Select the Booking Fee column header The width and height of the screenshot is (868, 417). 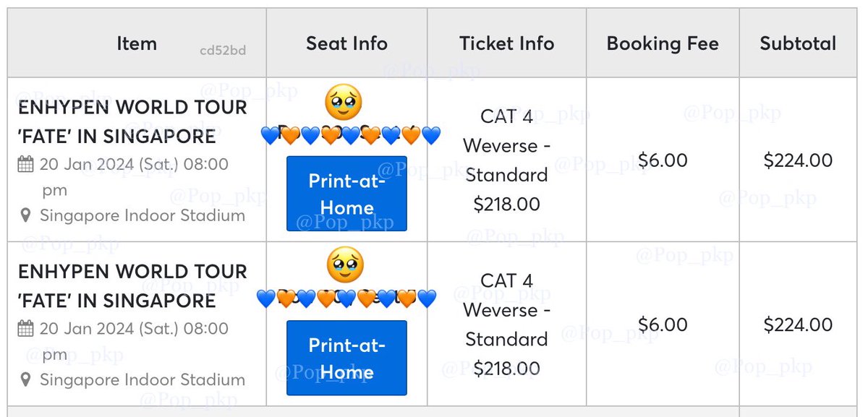[x=663, y=43]
